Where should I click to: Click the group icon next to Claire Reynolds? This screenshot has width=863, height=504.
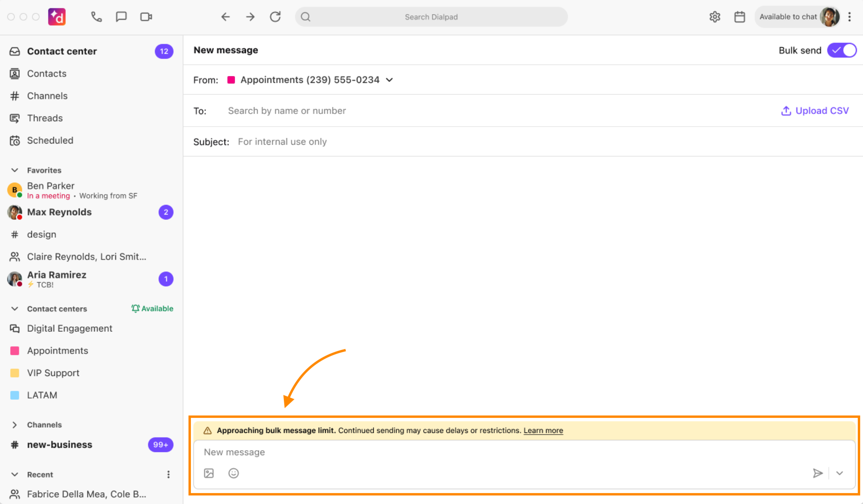(x=15, y=257)
